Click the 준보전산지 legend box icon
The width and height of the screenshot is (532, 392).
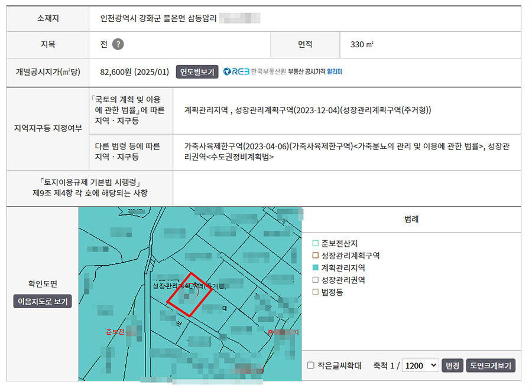pyautogui.click(x=315, y=243)
